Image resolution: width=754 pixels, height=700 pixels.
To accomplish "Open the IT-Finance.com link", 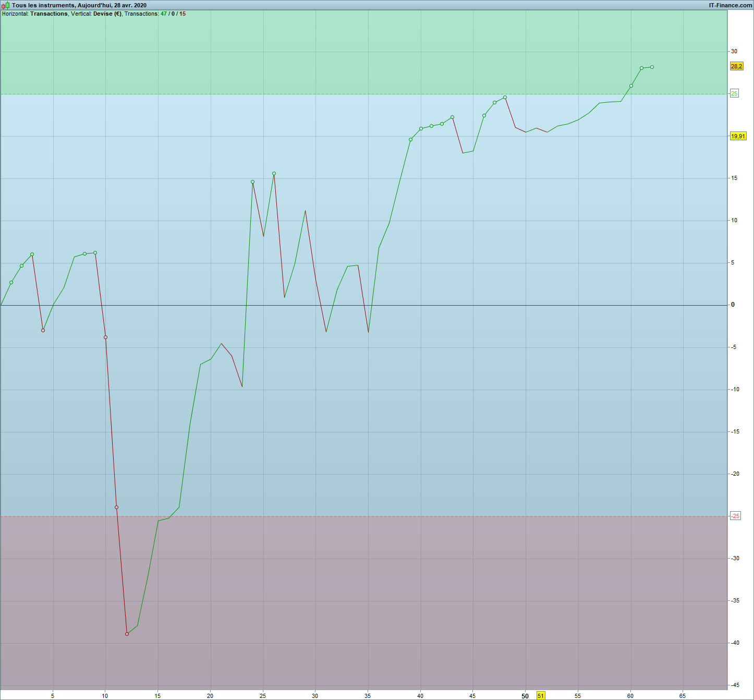I will pos(731,5).
